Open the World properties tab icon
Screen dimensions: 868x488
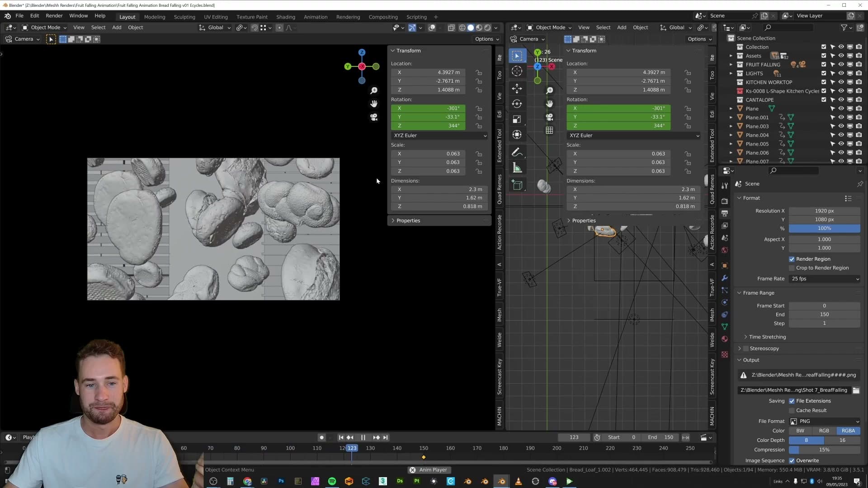[725, 250]
